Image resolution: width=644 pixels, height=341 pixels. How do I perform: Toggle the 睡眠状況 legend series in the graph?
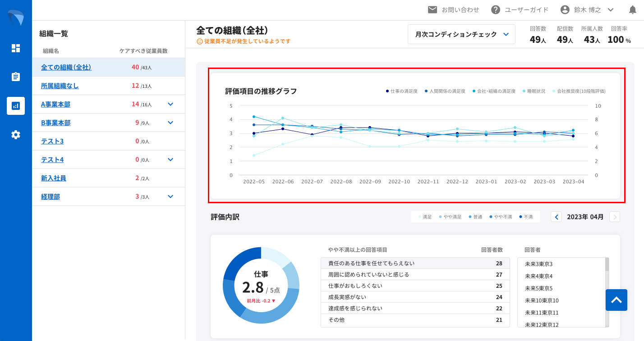point(534,91)
